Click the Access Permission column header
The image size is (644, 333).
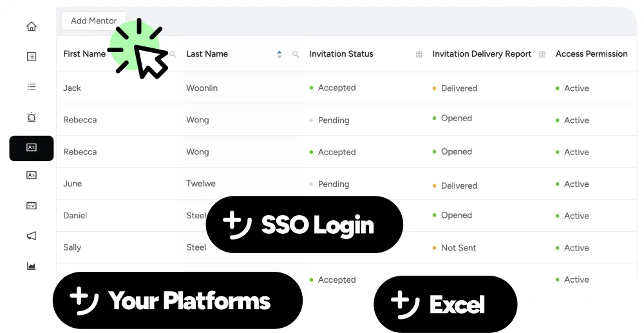(x=591, y=54)
